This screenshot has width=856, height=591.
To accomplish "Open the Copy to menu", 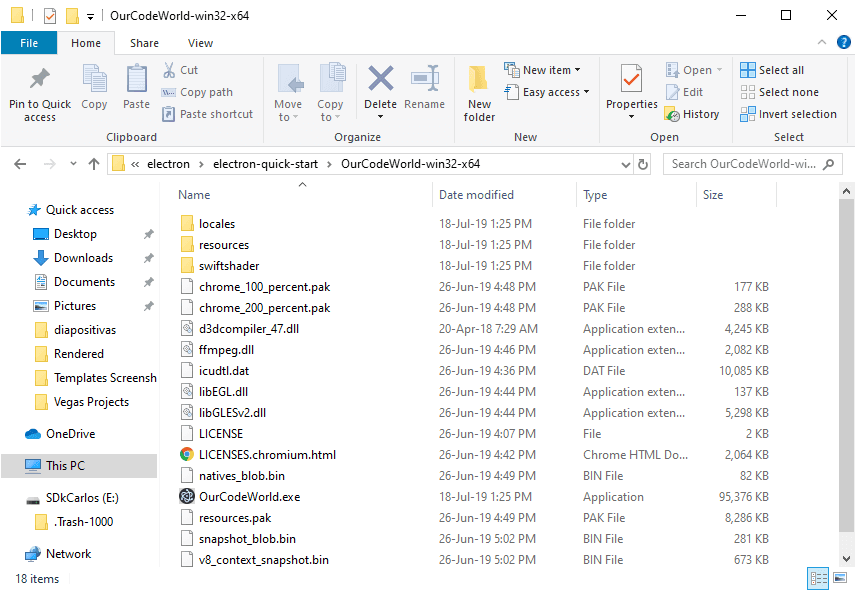I will pyautogui.click(x=330, y=93).
